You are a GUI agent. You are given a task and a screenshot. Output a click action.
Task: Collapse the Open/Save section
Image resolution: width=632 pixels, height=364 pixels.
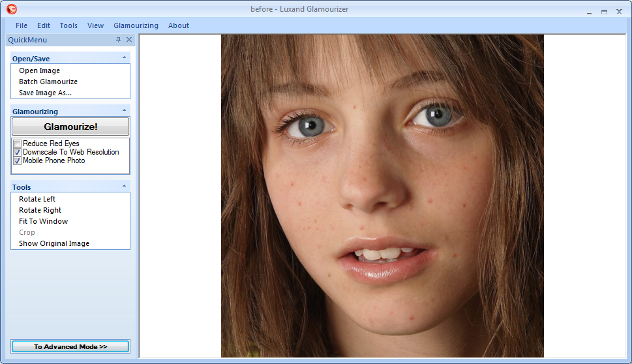point(124,58)
